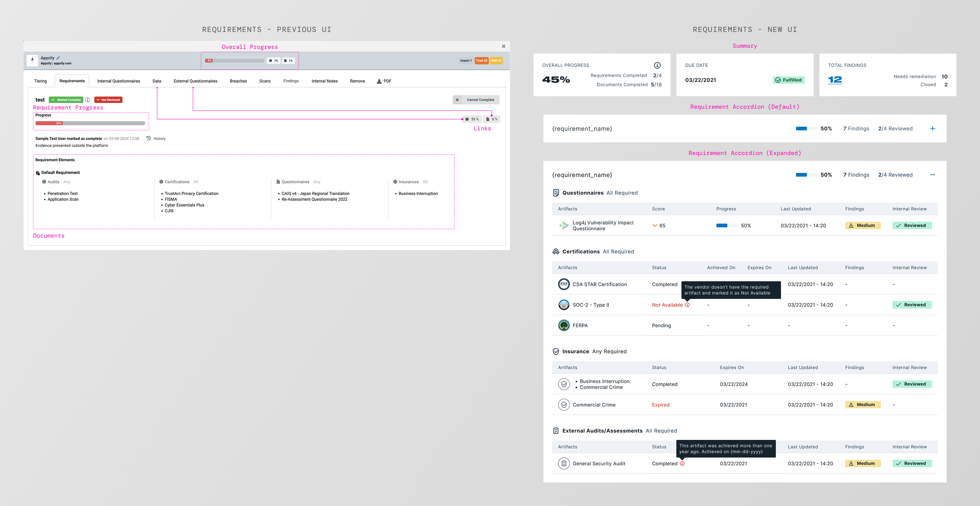Click the Log4j questionnaire logo
The width and height of the screenshot is (980, 506).
(x=564, y=225)
